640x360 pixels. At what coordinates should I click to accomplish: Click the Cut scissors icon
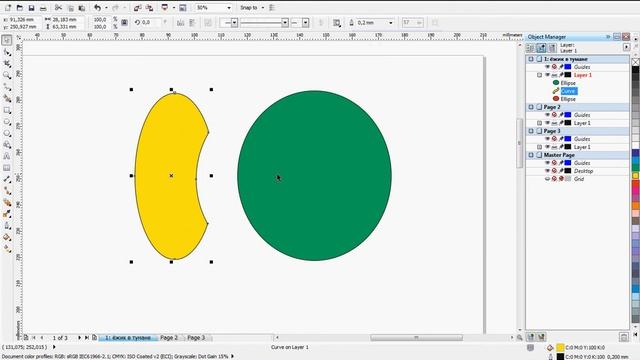pos(58,8)
